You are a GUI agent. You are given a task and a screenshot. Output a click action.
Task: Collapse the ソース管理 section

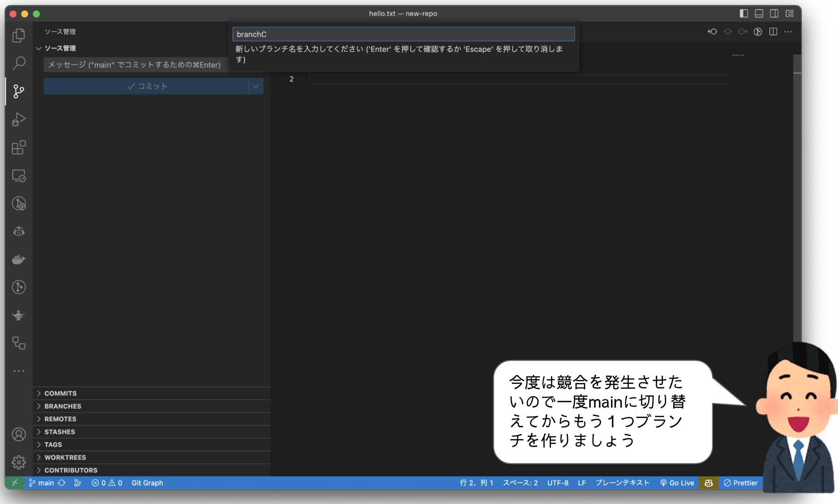coord(39,48)
